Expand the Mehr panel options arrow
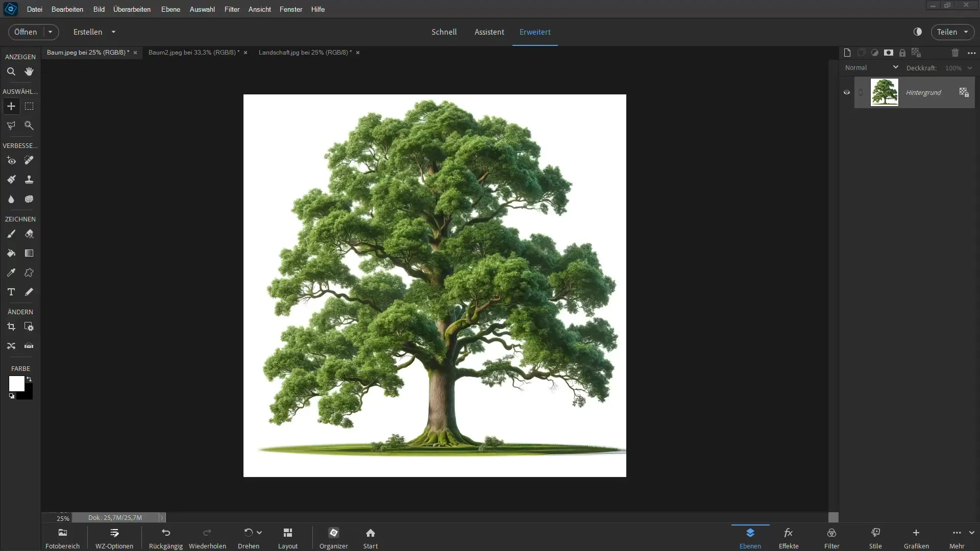Image resolution: width=980 pixels, height=551 pixels. pos(971,533)
